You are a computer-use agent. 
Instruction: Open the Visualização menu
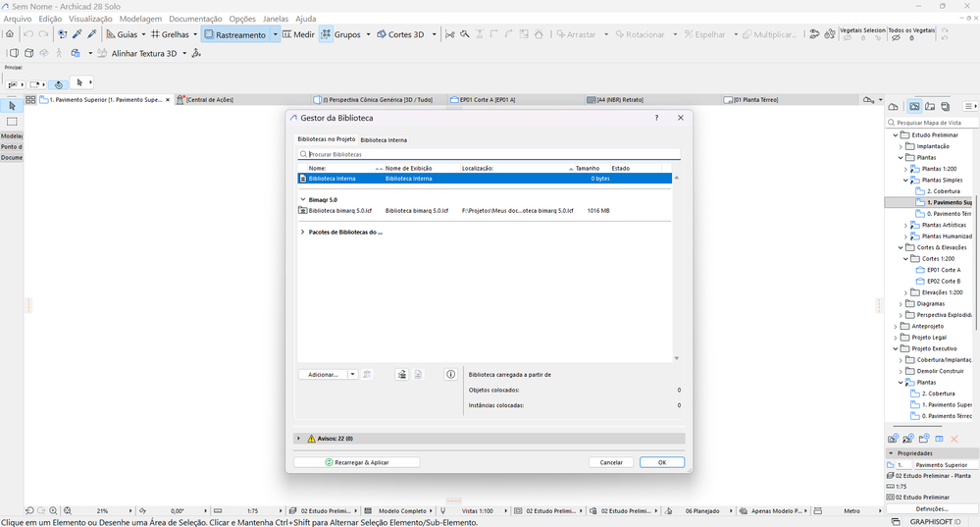90,19
